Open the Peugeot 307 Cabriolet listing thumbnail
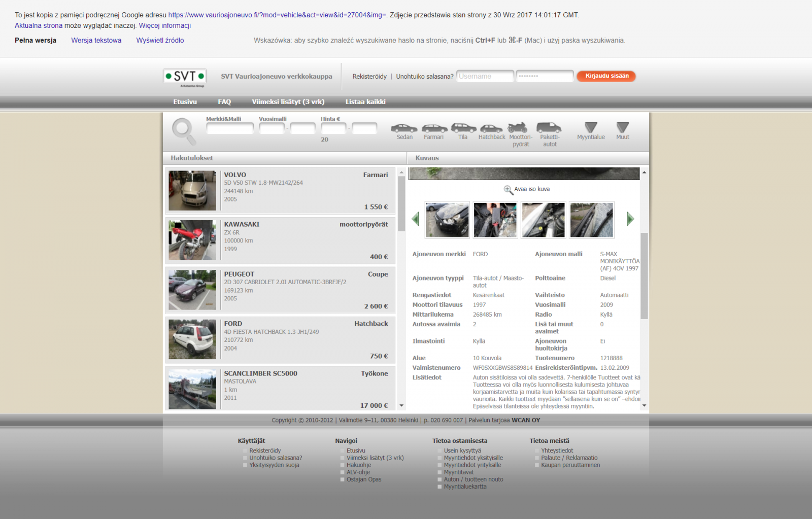812x519 pixels. click(x=192, y=290)
